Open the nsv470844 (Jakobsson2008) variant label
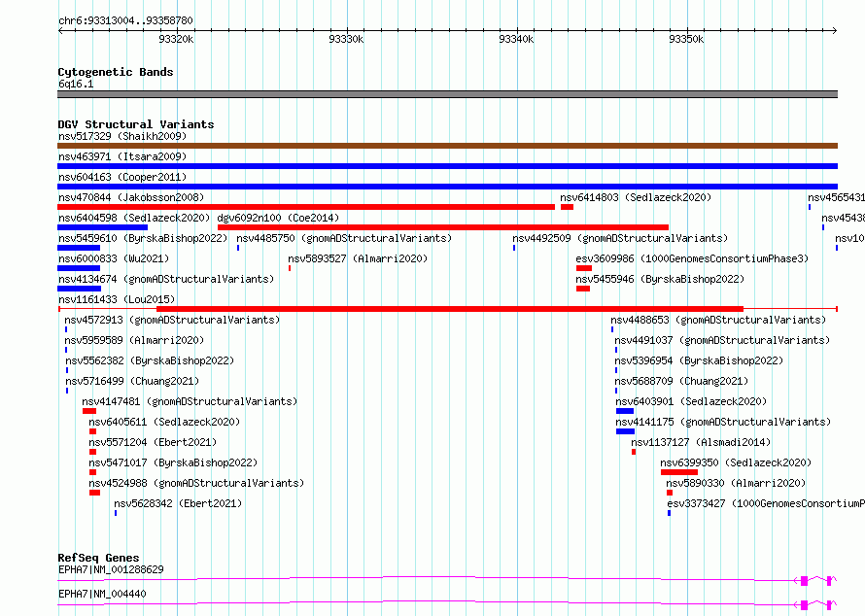This screenshot has width=865, height=616. point(131,197)
